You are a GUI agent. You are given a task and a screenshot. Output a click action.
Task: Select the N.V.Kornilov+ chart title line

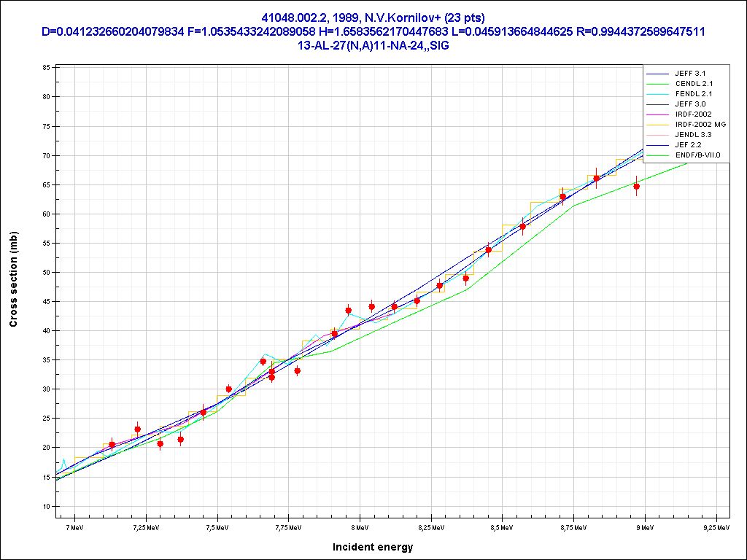point(373,17)
